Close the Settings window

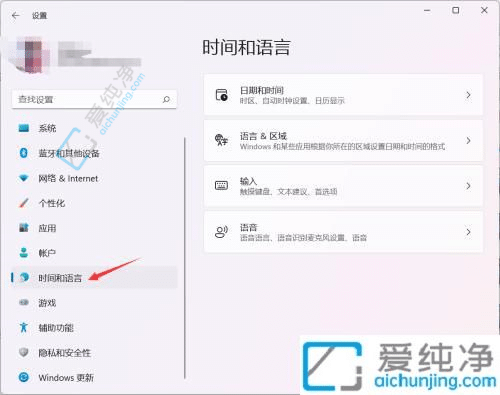pos(484,11)
